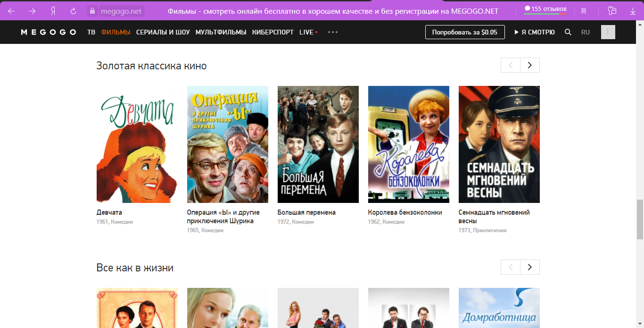Viewport: 644px width, 328px height.
Task: Open Я СМОТРЮ watchlist
Action: point(535,32)
